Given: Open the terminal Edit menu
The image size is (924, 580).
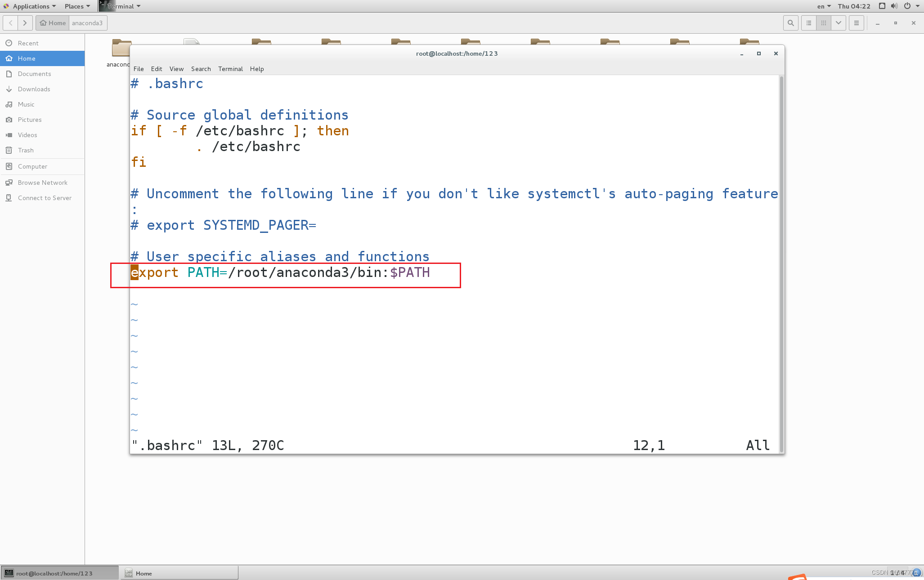Looking at the screenshot, I should tap(157, 69).
